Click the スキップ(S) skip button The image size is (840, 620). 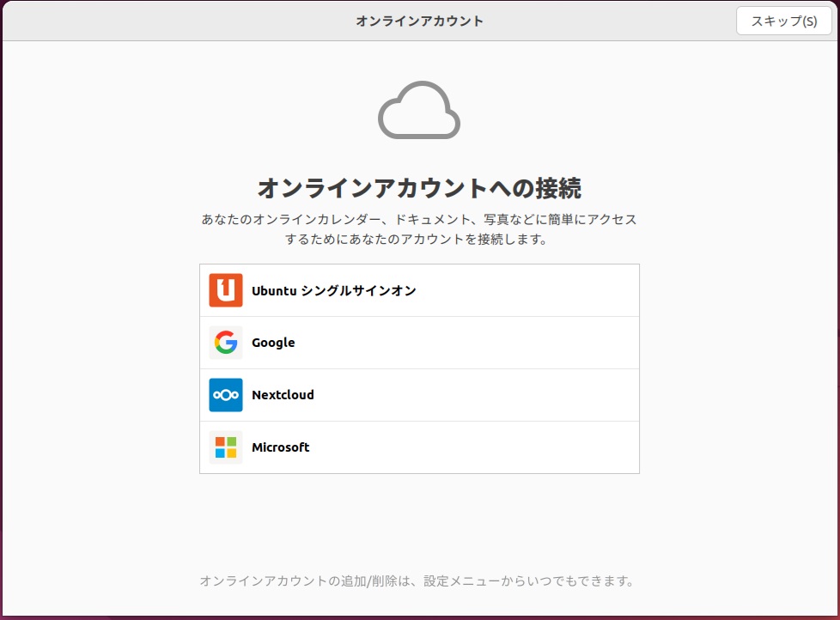784,21
